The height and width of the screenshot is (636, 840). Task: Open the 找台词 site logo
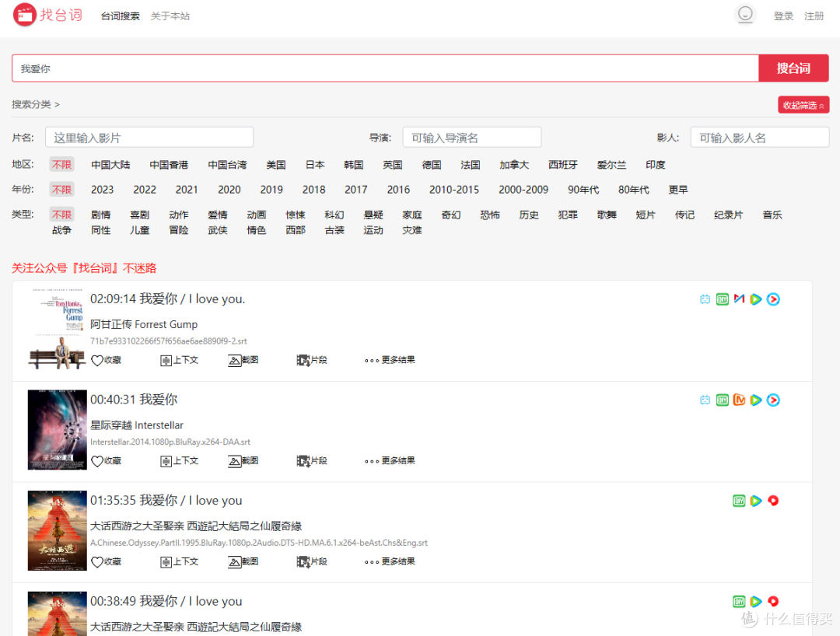pos(47,15)
